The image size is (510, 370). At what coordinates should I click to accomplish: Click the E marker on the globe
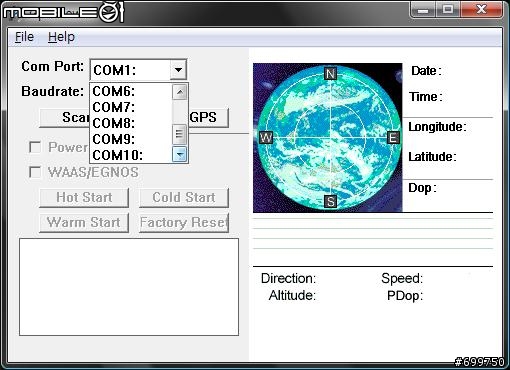(393, 137)
